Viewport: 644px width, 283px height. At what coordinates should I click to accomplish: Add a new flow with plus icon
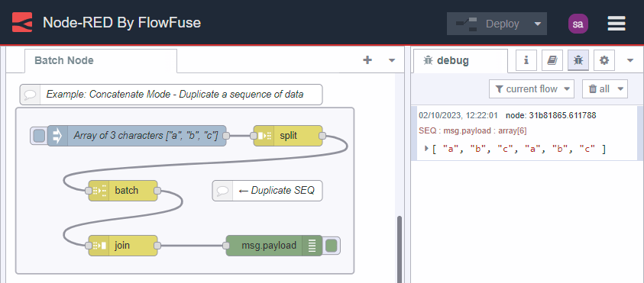367,60
